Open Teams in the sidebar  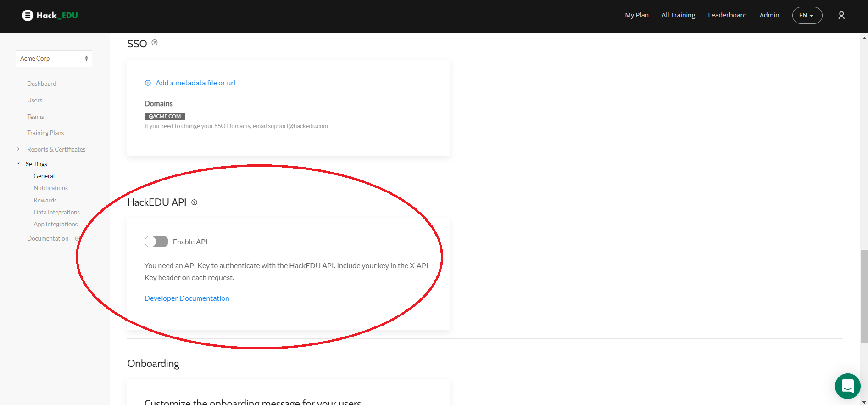click(35, 117)
